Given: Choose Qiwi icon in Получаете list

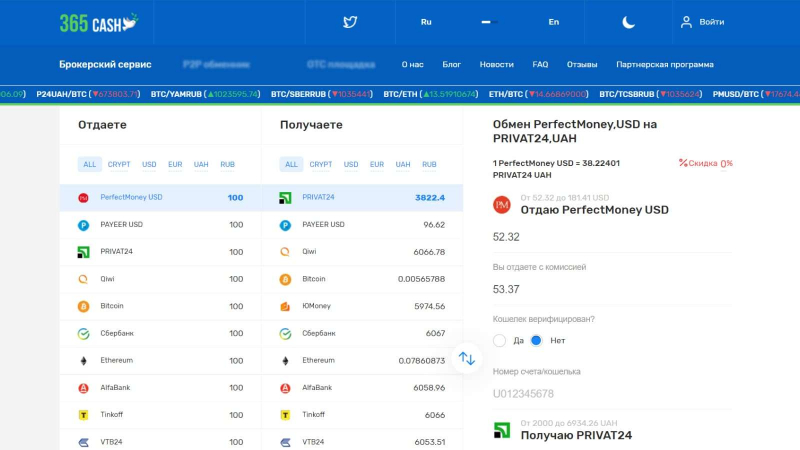Looking at the screenshot, I should click(285, 252).
